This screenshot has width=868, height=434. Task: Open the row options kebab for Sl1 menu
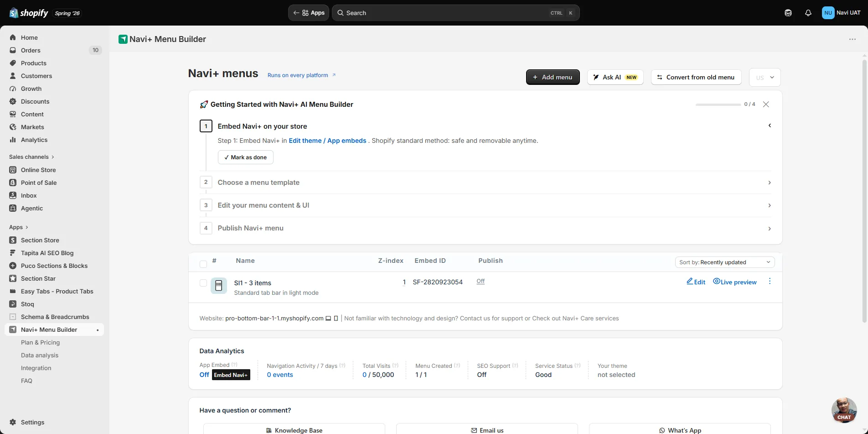click(770, 281)
